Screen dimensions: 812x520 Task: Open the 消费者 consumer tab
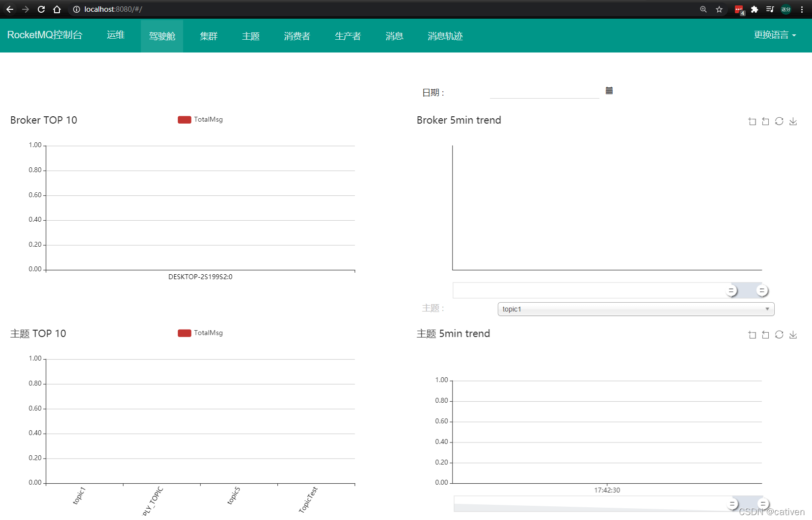point(297,36)
